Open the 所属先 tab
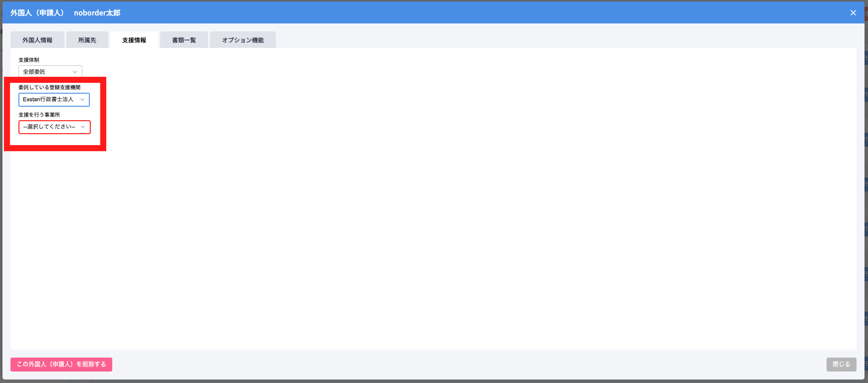Screen dimensions: 868x383 (87, 40)
